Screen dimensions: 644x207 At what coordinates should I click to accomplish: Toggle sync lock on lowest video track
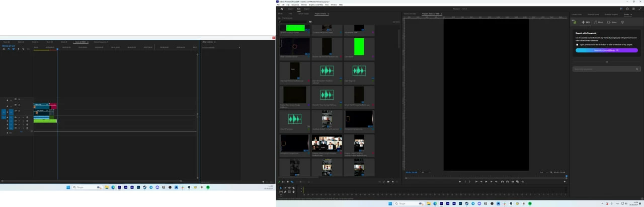click(16, 111)
